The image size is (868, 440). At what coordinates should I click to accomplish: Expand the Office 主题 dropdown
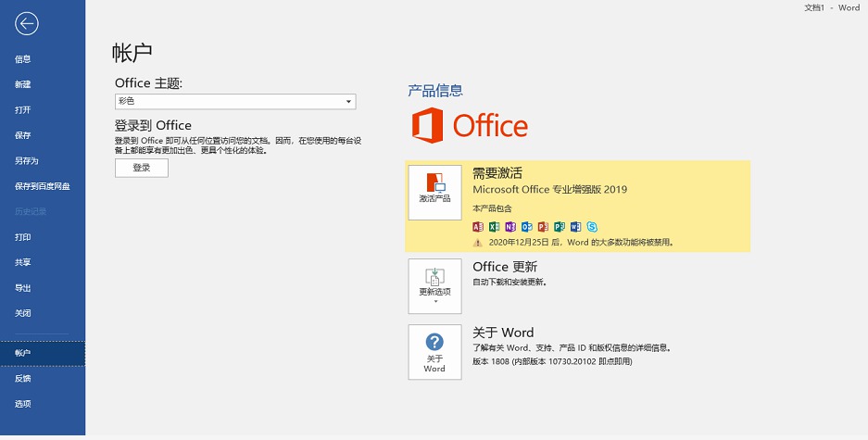235,101
